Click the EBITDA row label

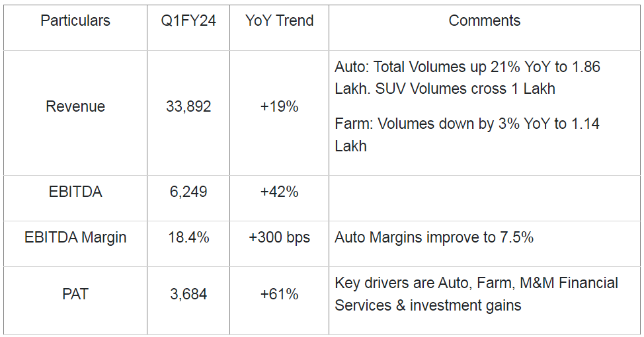pos(75,192)
